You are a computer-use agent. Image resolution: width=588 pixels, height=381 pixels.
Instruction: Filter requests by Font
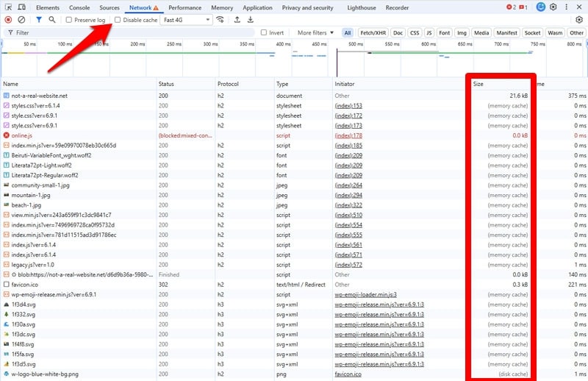pyautogui.click(x=445, y=32)
